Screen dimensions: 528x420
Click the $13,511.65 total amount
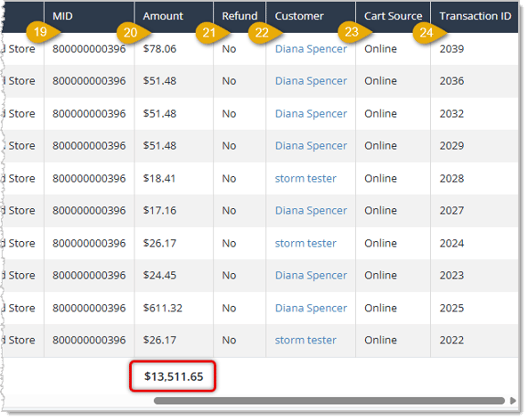[x=174, y=376]
